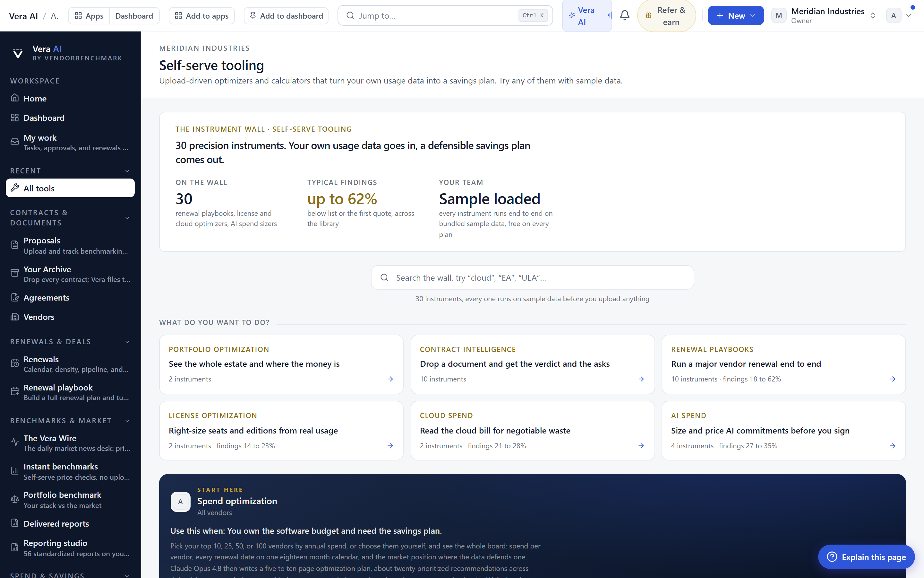924x578 pixels.
Task: Click the 'Sample loaded' team status
Action: 490,199
